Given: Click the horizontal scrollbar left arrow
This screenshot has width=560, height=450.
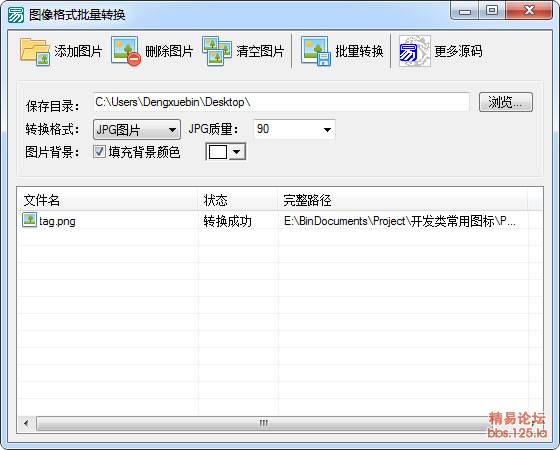Looking at the screenshot, I should pos(26,424).
